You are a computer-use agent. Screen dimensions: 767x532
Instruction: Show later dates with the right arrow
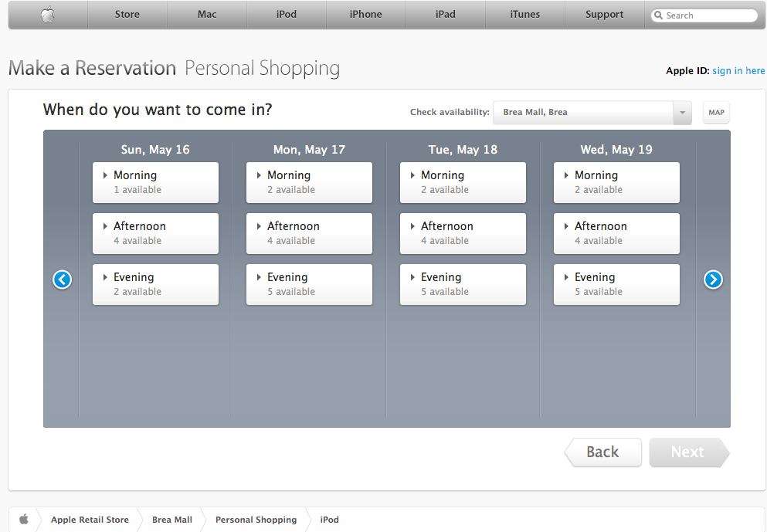[713, 280]
